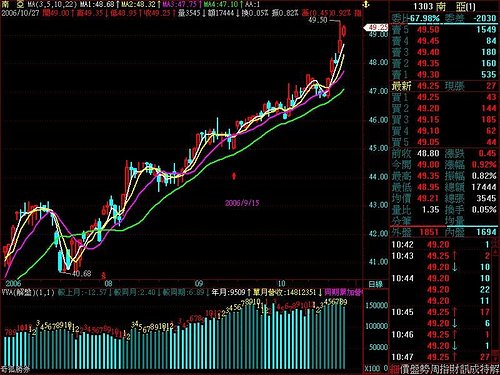Open the 細 detail tab at bottom

394,369
